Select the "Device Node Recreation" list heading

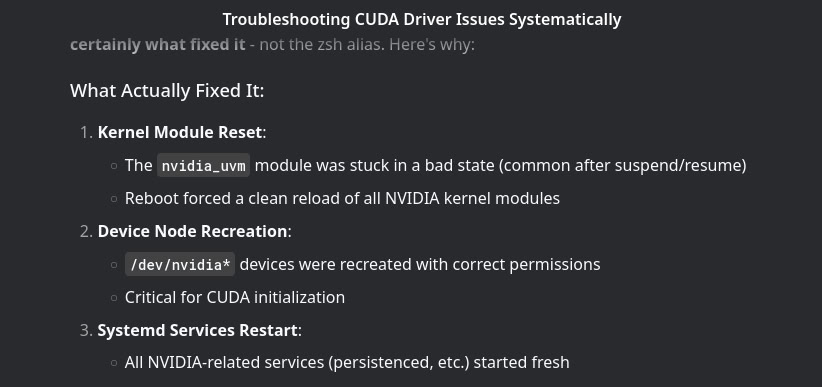(x=192, y=231)
